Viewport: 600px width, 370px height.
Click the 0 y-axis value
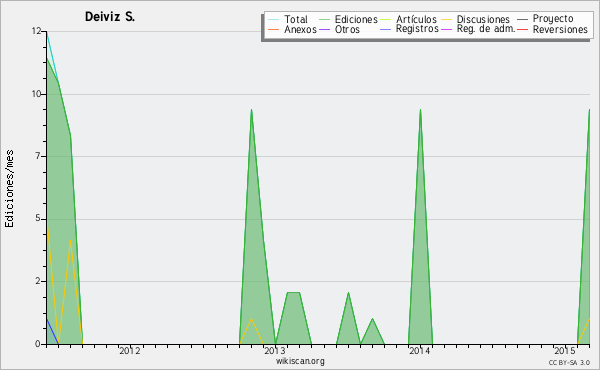click(x=38, y=344)
